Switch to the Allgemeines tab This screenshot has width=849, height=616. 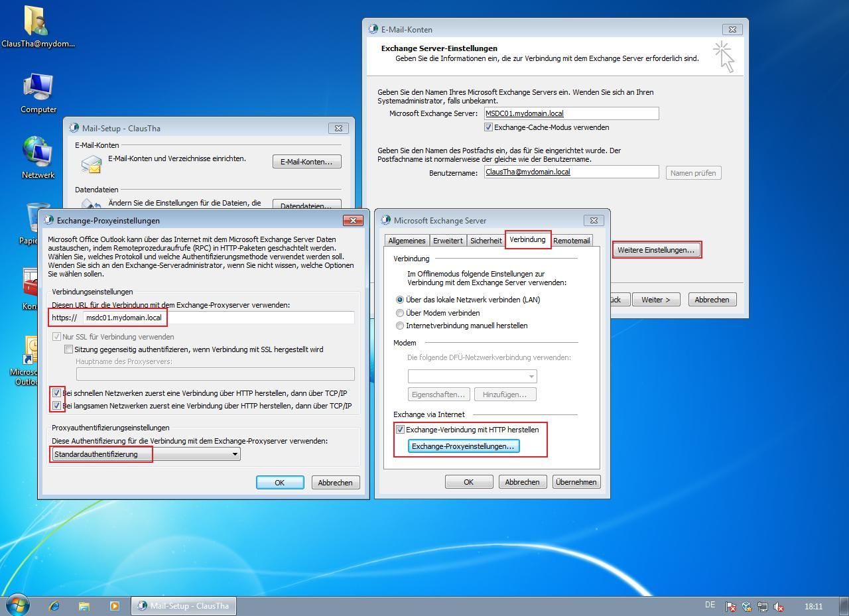coord(407,241)
